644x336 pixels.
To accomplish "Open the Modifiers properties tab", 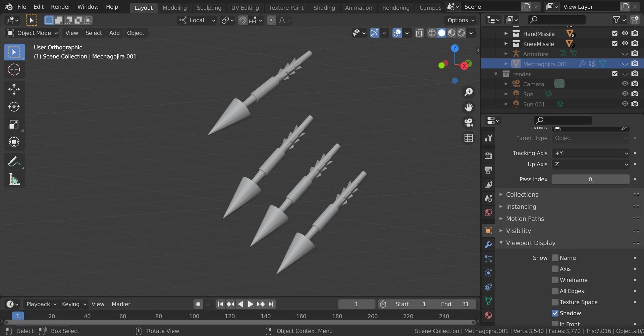I will click(x=488, y=245).
